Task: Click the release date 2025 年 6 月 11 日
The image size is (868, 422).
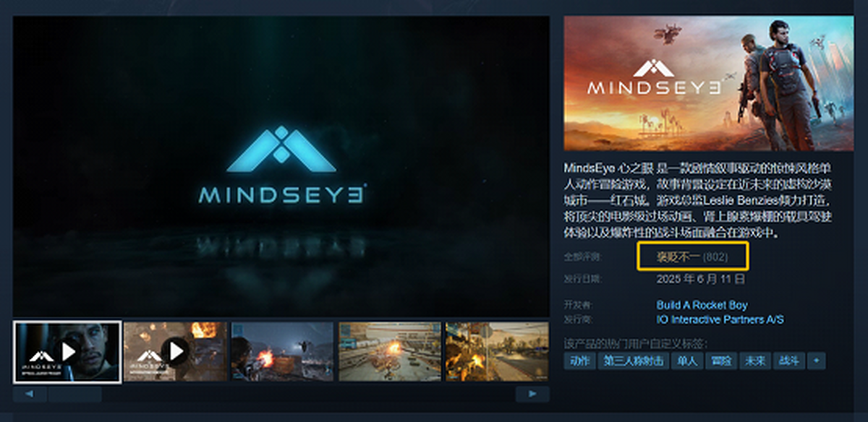Action: (700, 279)
